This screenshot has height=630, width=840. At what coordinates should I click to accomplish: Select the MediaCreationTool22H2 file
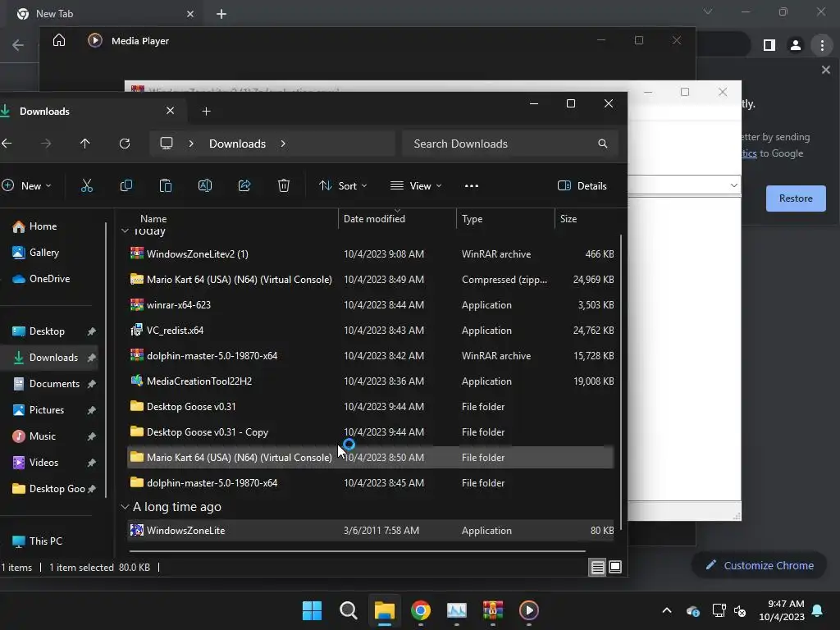(x=371, y=381)
